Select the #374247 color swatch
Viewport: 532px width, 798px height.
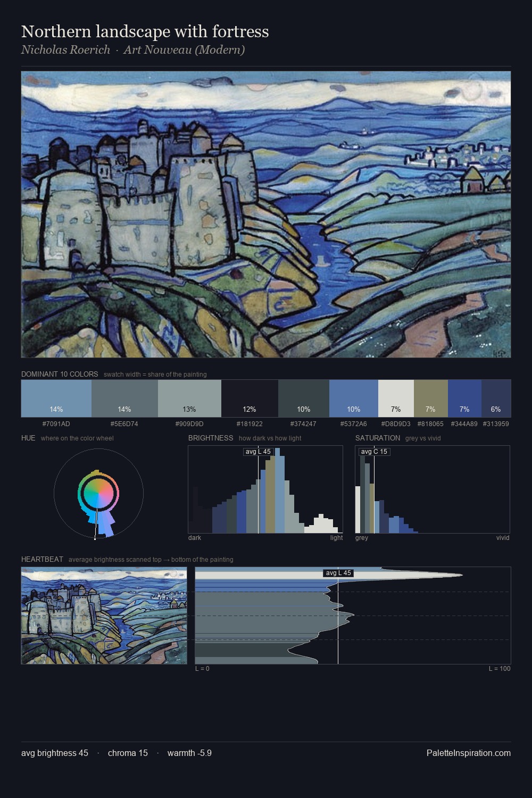point(304,398)
